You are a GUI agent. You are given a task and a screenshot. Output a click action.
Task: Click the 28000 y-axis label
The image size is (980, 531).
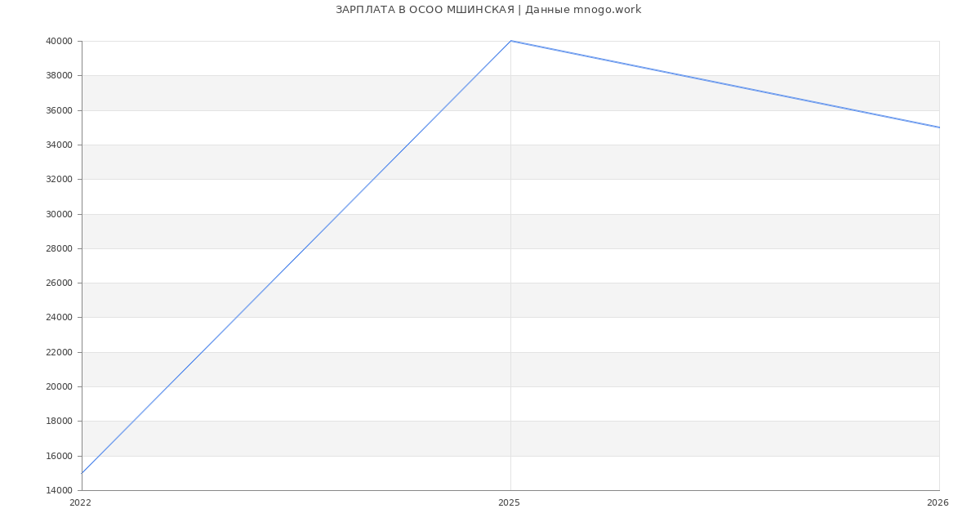coord(60,248)
